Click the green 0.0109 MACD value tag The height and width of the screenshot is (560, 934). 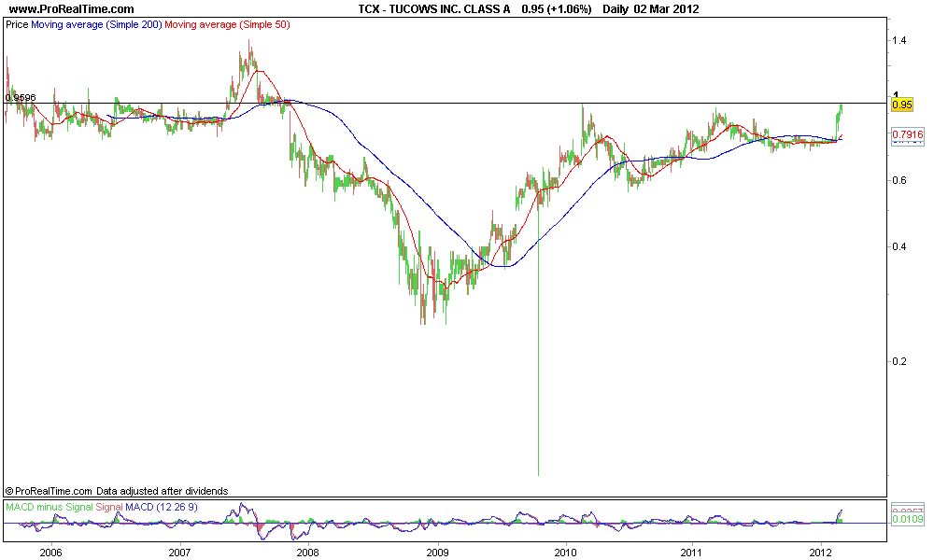click(x=907, y=519)
